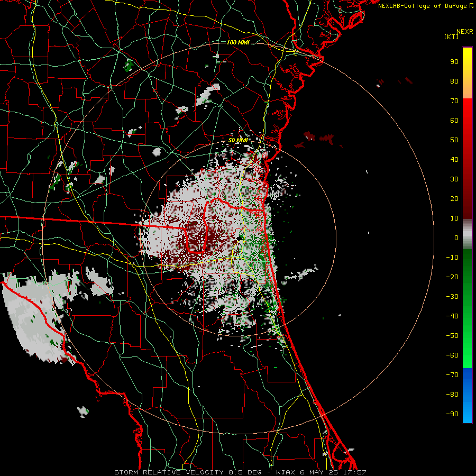Click the positive 40 scale value

coord(454,160)
